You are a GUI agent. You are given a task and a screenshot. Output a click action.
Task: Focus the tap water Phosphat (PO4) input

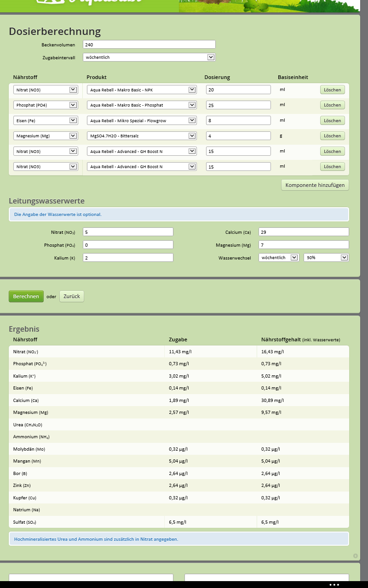[128, 245]
